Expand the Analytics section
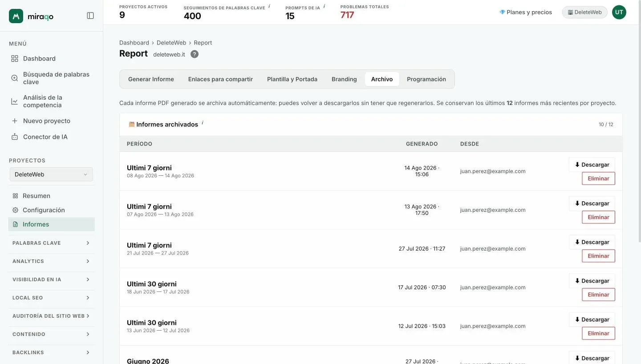 point(51,261)
